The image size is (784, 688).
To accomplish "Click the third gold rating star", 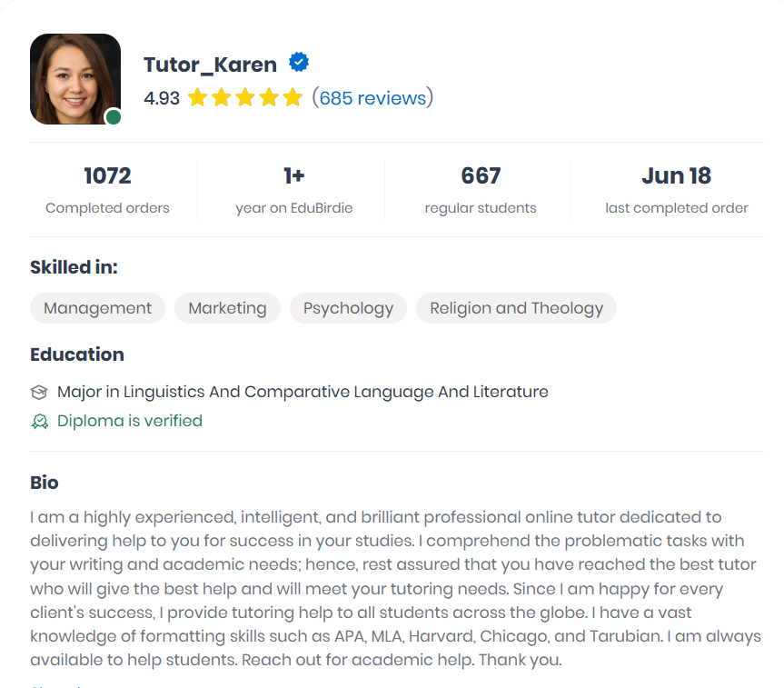I will coord(245,97).
